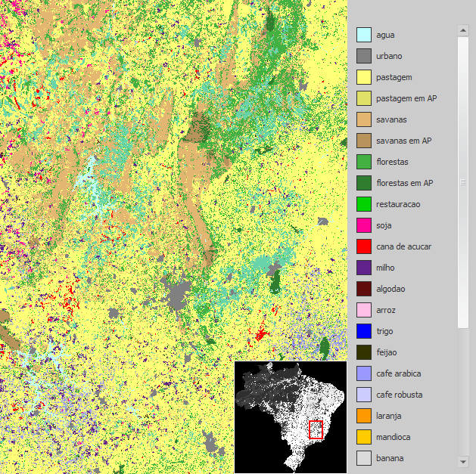This screenshot has height=474, width=476.
Task: Choose the cana de acucar red swatch
Action: pyautogui.click(x=364, y=246)
